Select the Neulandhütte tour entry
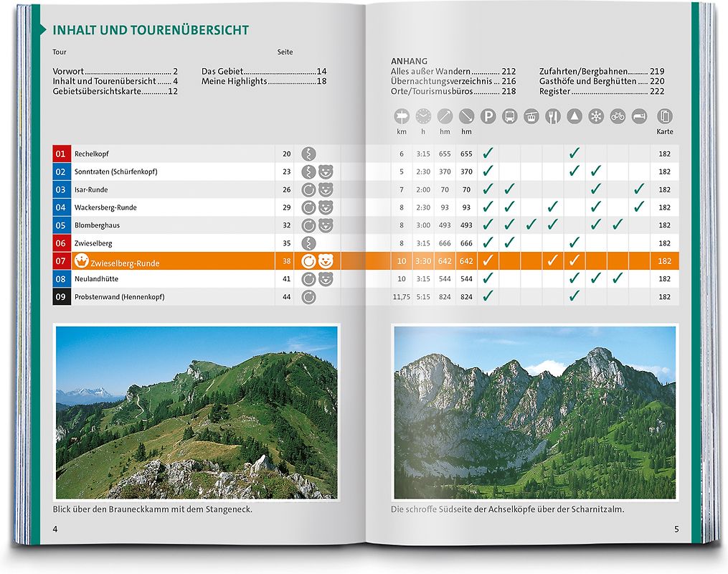The height and width of the screenshot is (574, 728). pyautogui.click(x=97, y=279)
